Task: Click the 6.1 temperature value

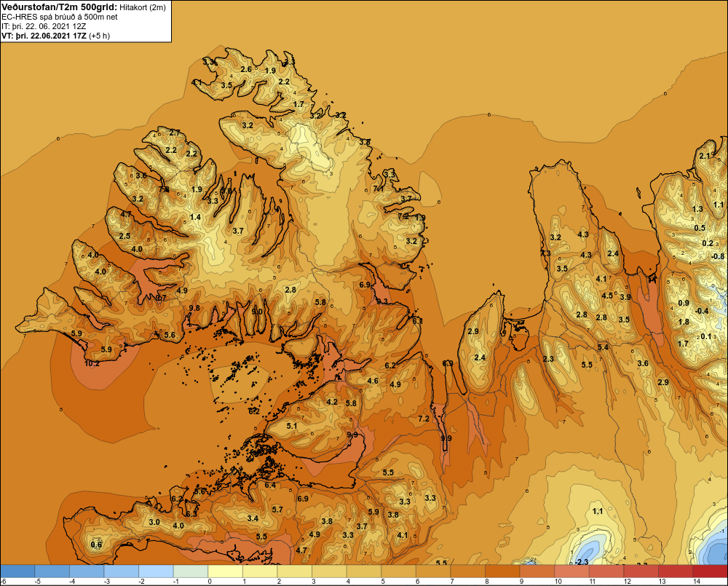Action: [x=417, y=321]
